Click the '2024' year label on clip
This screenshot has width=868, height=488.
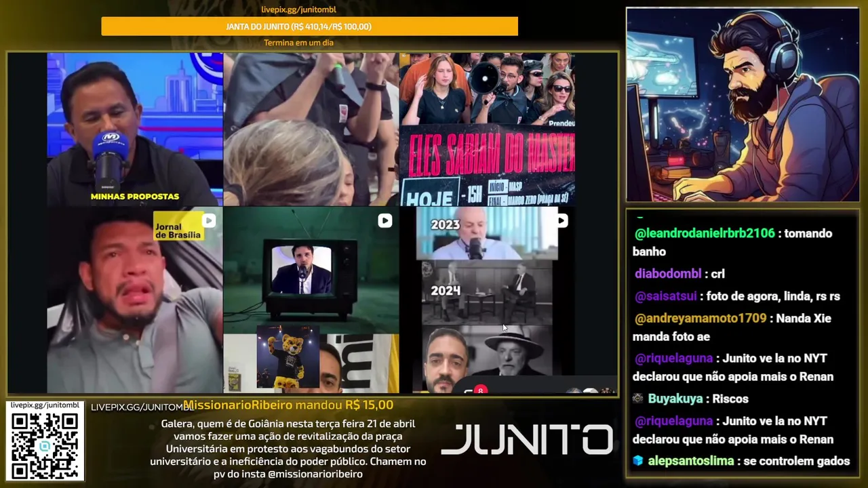[x=445, y=291]
